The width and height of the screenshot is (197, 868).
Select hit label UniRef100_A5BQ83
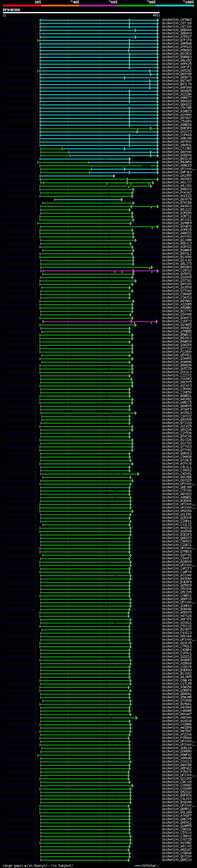177,50
